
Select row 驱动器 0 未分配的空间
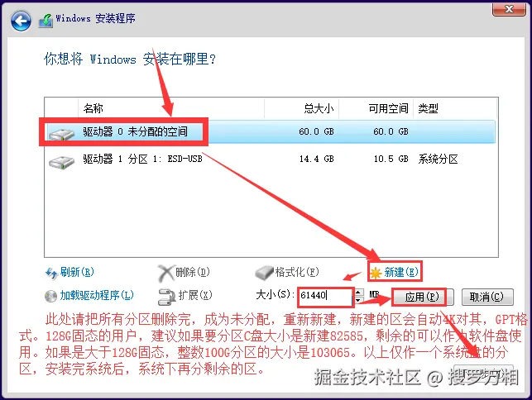[270, 131]
